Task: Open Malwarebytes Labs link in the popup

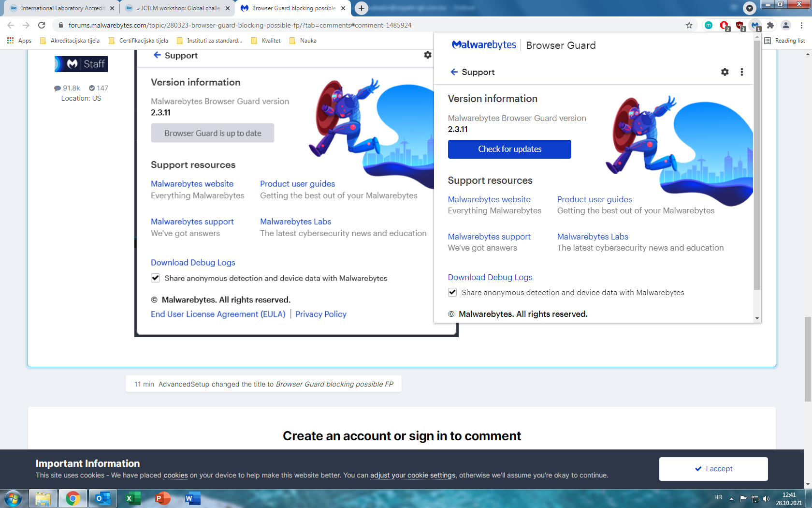Action: click(593, 237)
